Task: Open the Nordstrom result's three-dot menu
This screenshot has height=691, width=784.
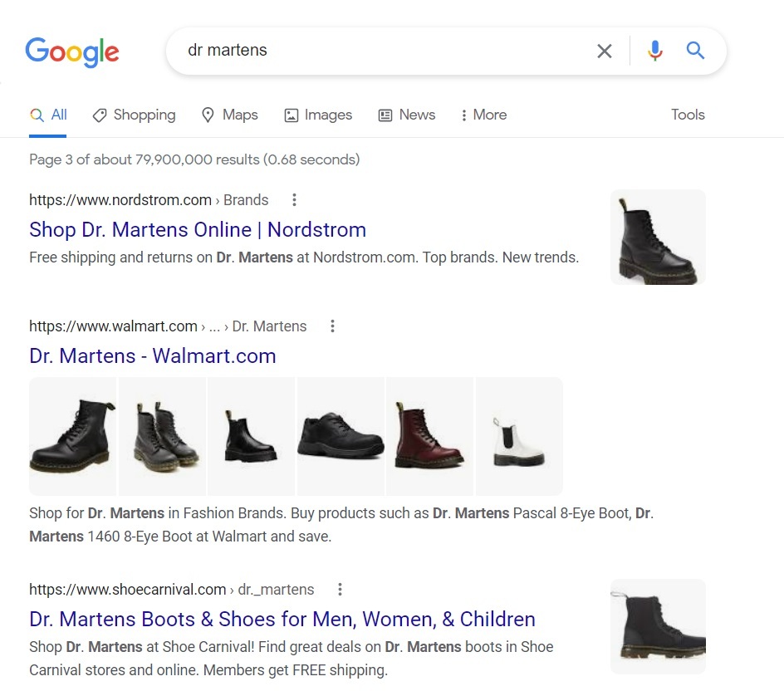Action: (x=295, y=200)
